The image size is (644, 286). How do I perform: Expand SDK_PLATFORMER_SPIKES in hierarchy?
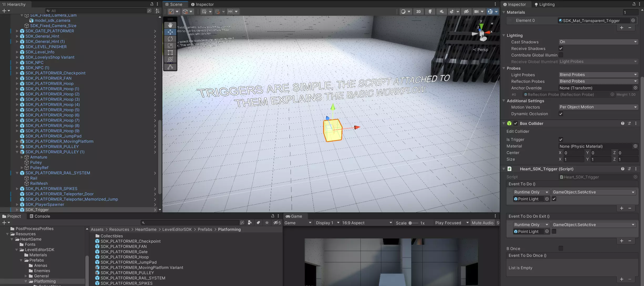click(x=17, y=189)
